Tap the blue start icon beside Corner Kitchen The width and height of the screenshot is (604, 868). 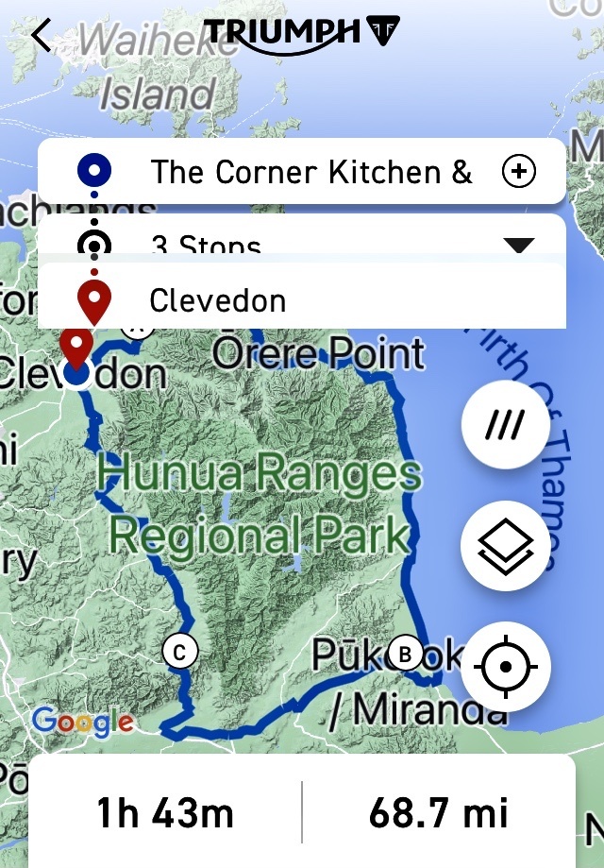coord(94,171)
